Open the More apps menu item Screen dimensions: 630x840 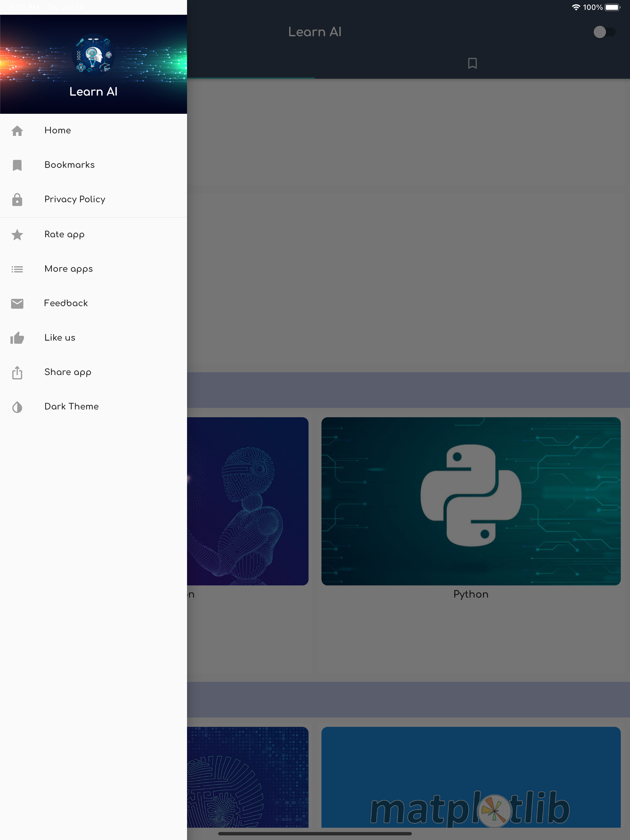click(x=68, y=269)
